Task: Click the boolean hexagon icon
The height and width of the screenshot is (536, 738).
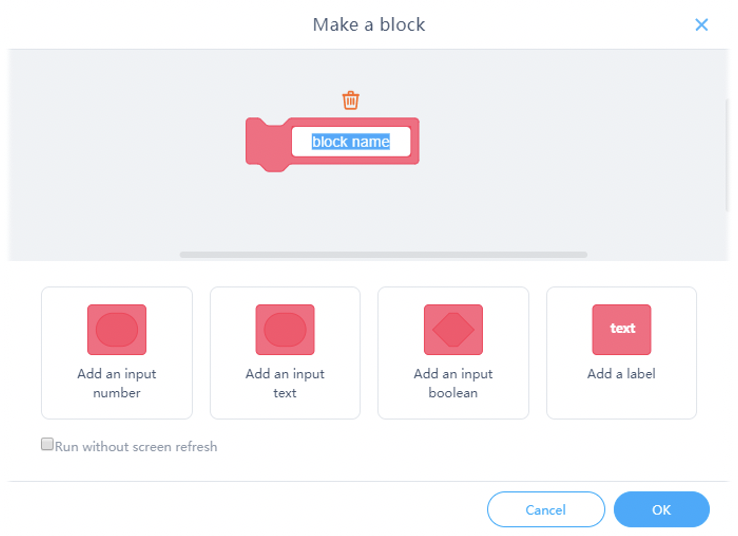Action: click(453, 329)
